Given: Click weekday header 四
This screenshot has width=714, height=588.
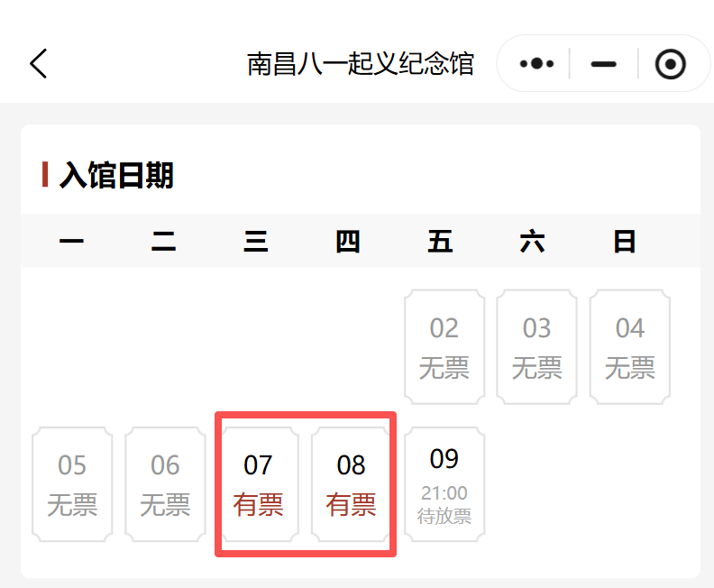Looking at the screenshot, I should coord(348,241).
